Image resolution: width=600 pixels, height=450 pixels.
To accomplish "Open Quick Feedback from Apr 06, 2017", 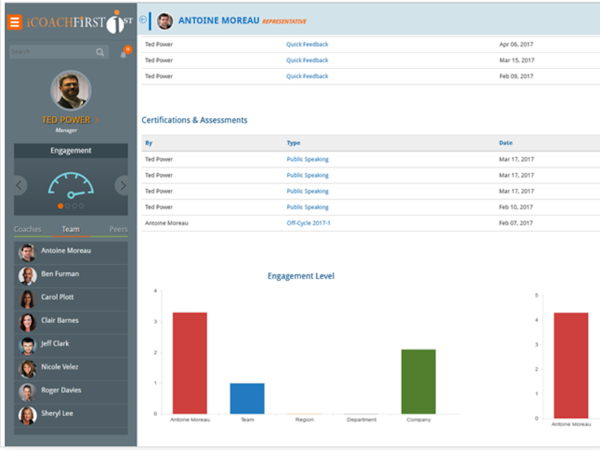I will coord(307,44).
